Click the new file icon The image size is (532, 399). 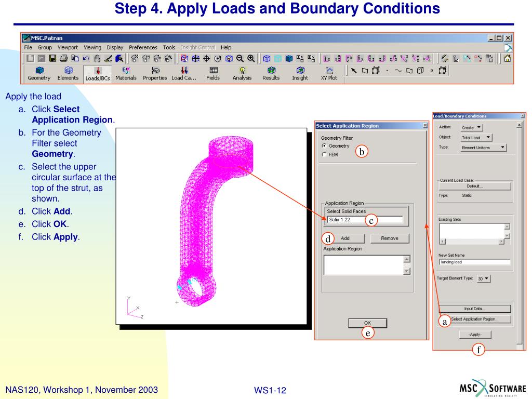[31, 58]
